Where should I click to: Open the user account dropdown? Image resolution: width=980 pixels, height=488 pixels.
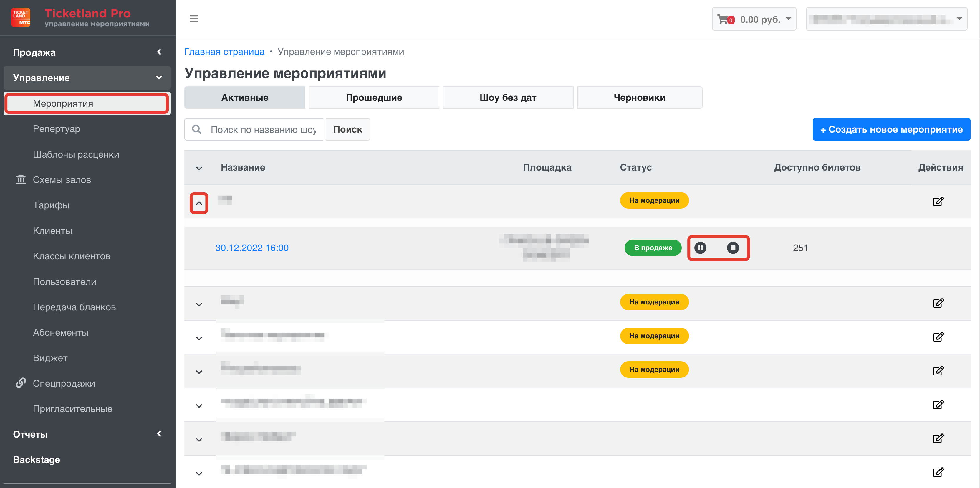(886, 19)
